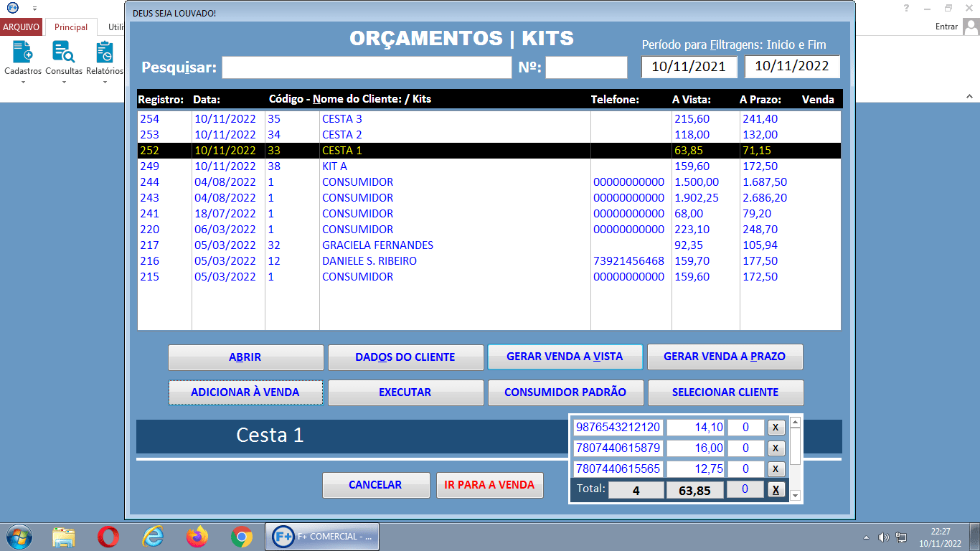Select the KIT A row
Viewport: 980px width, 551px height.
[x=489, y=166]
